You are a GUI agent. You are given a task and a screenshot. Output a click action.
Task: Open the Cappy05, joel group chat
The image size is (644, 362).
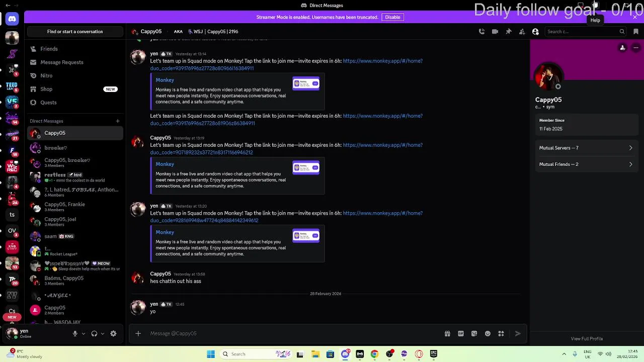[75, 222]
